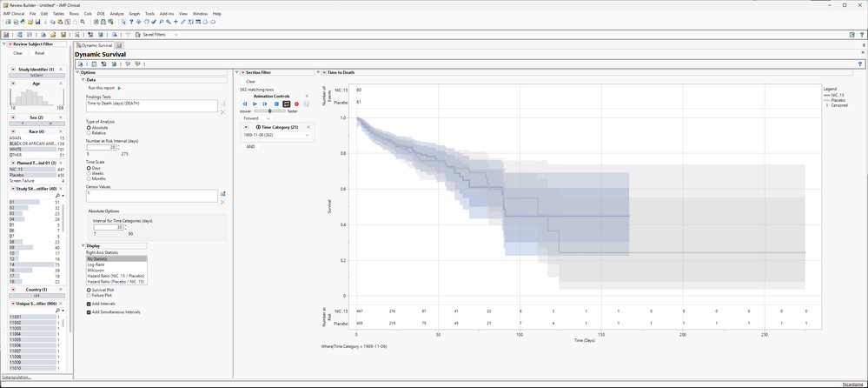The width and height of the screenshot is (868, 388).
Task: Remove the Time Category filter
Action: click(309, 127)
